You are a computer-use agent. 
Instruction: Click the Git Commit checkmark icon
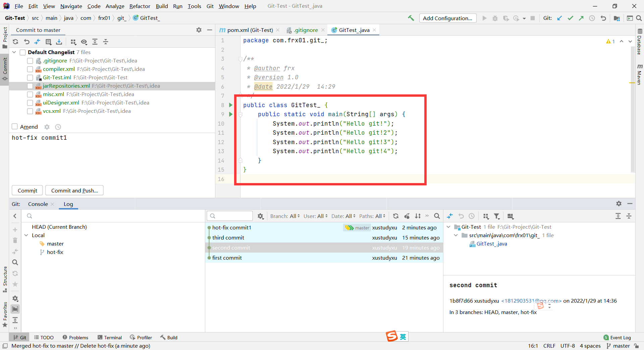pyautogui.click(x=570, y=18)
